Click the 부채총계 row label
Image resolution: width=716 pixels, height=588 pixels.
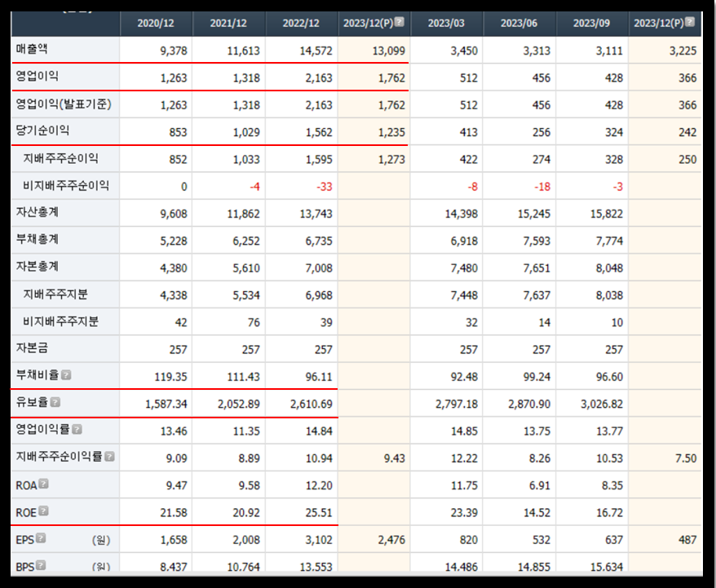[x=37, y=239]
